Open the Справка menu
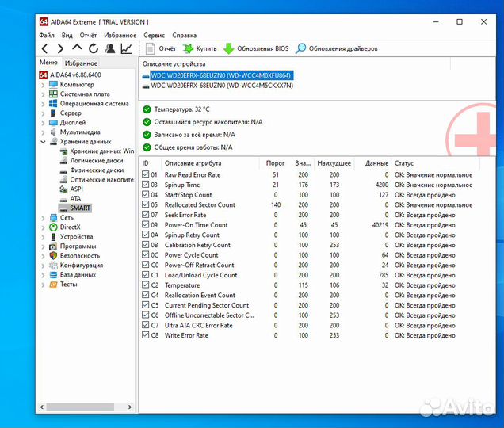Screen dimensions: 504x428 click(184, 36)
